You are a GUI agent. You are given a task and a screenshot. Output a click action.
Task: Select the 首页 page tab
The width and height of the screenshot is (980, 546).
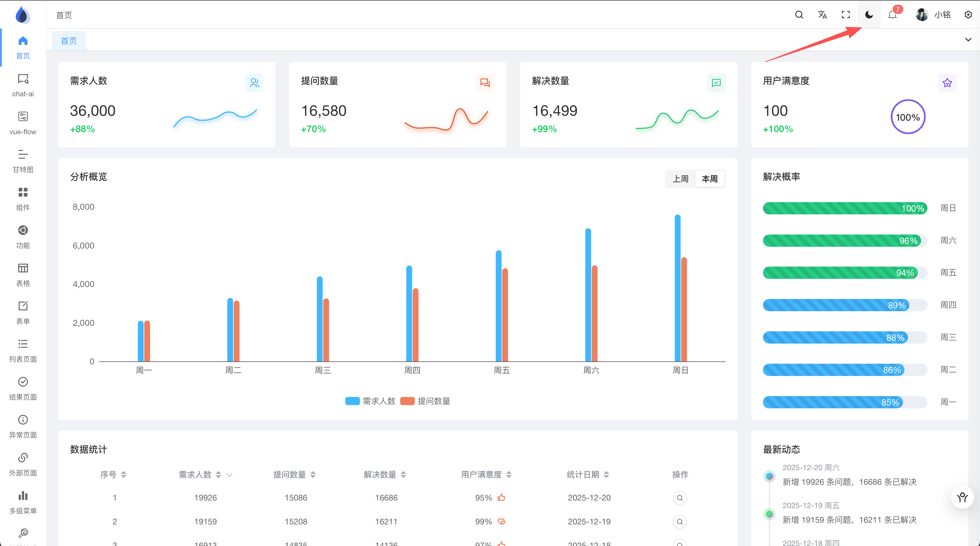pos(69,41)
